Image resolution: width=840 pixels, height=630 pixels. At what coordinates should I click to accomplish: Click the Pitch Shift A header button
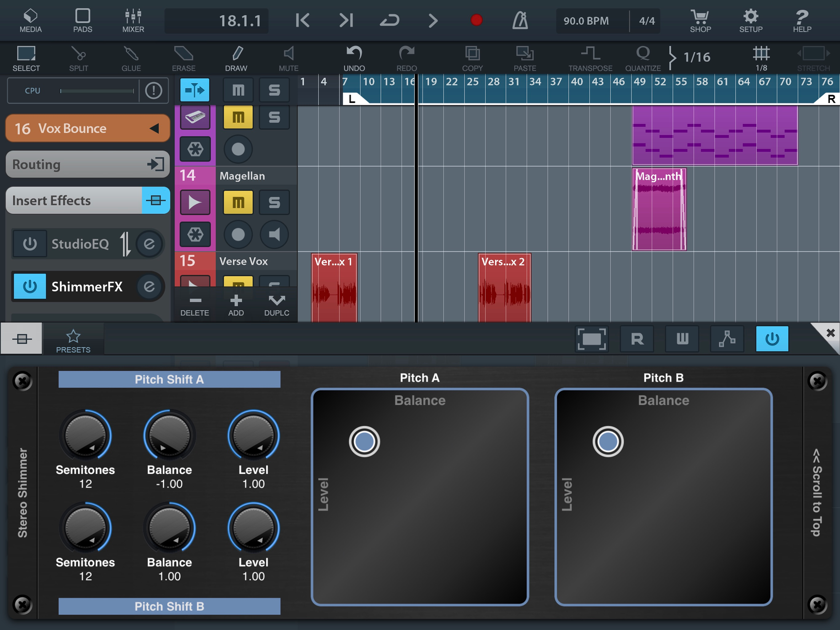[169, 379]
